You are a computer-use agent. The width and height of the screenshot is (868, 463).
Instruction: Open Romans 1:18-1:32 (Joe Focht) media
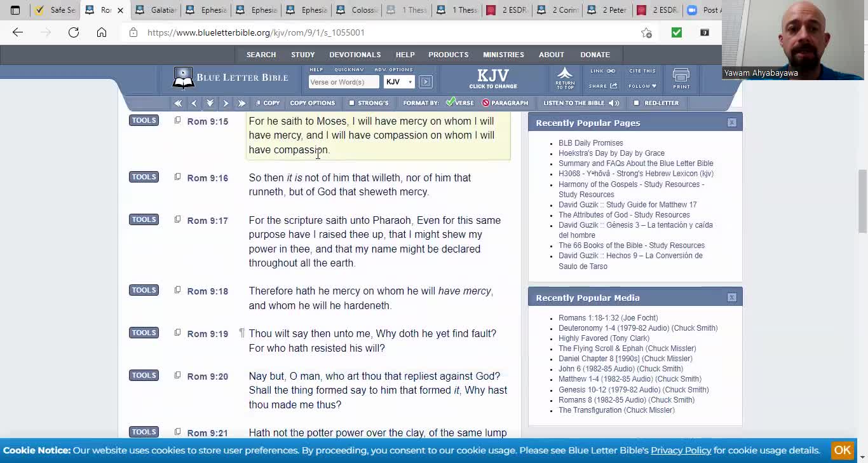[608, 318]
